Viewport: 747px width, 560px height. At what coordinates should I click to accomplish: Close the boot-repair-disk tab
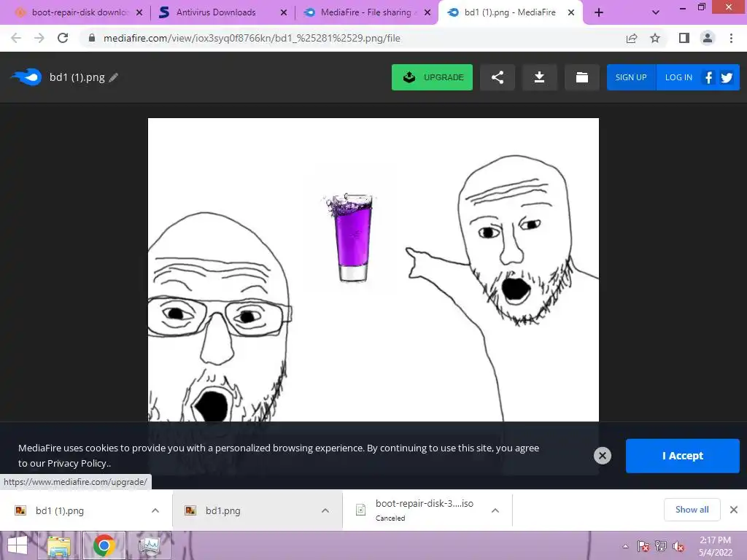pyautogui.click(x=139, y=12)
